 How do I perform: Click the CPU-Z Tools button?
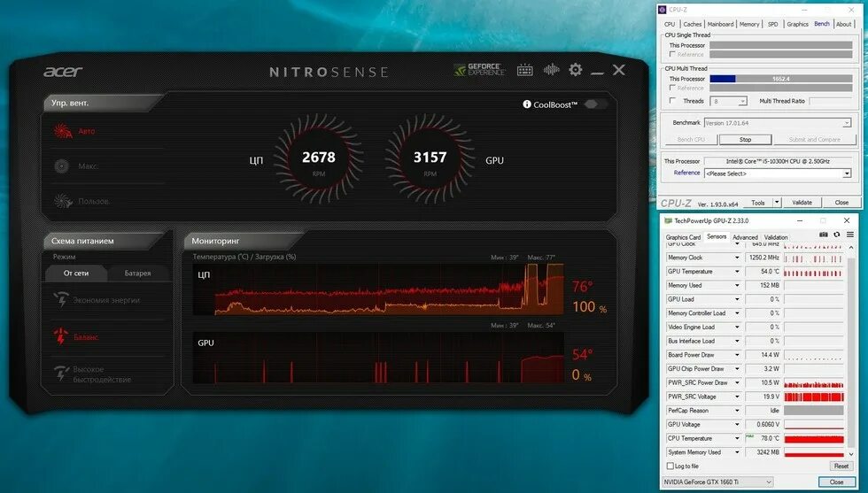pyautogui.click(x=758, y=203)
